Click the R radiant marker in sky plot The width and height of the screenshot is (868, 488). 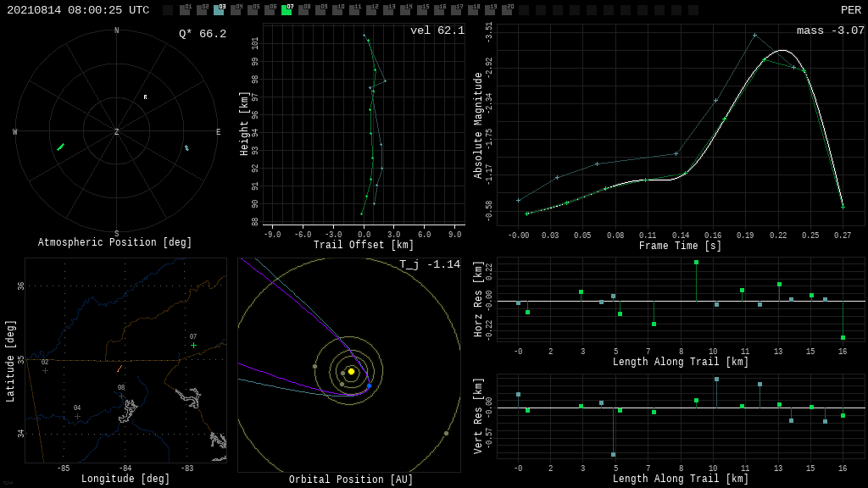click(x=145, y=97)
